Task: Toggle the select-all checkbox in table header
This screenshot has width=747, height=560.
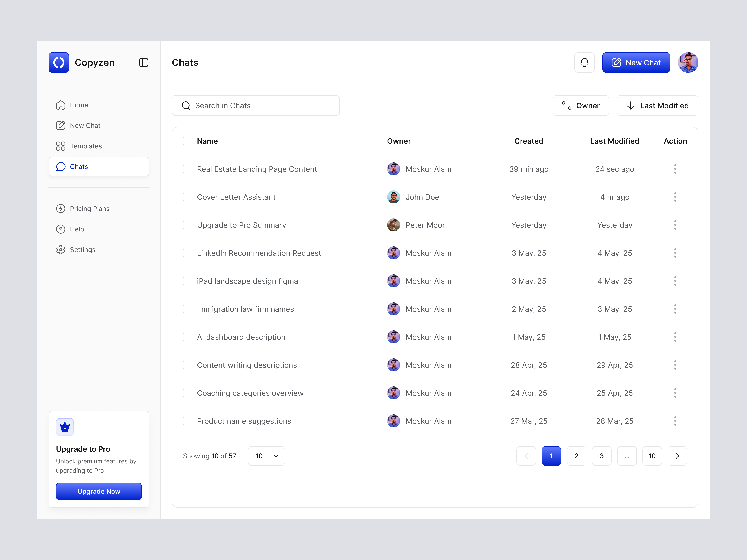Action: tap(187, 141)
